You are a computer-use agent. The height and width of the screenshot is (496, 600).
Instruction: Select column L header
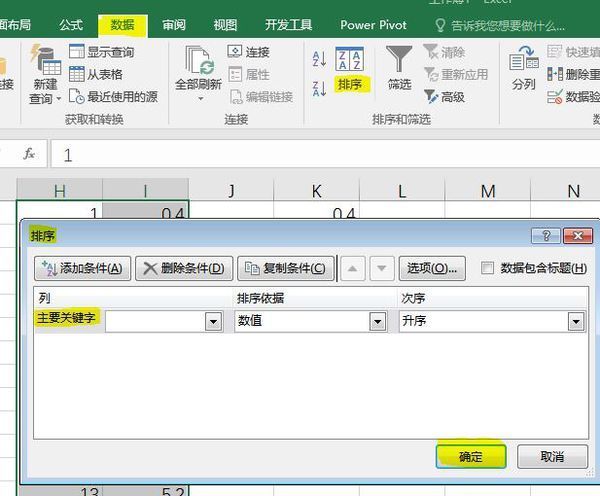(x=402, y=190)
